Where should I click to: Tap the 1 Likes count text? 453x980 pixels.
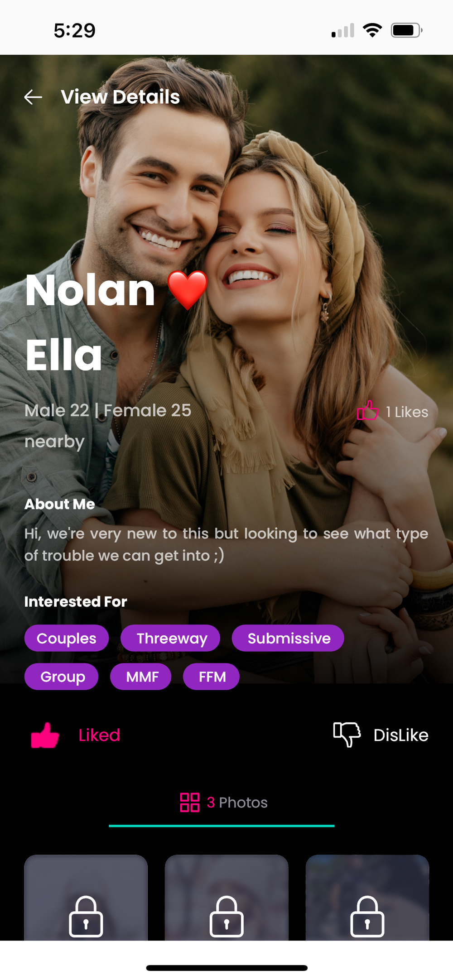407,412
